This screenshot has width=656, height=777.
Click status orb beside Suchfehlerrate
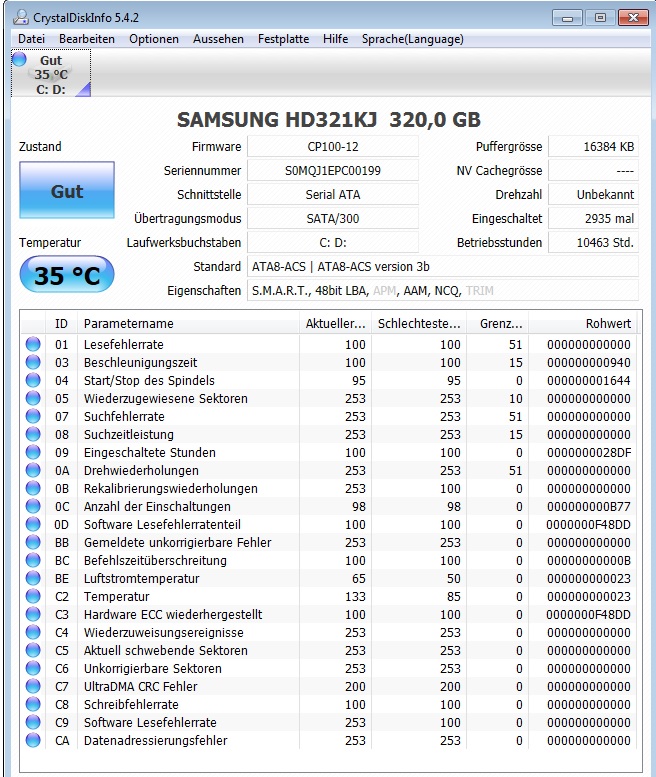click(x=33, y=416)
